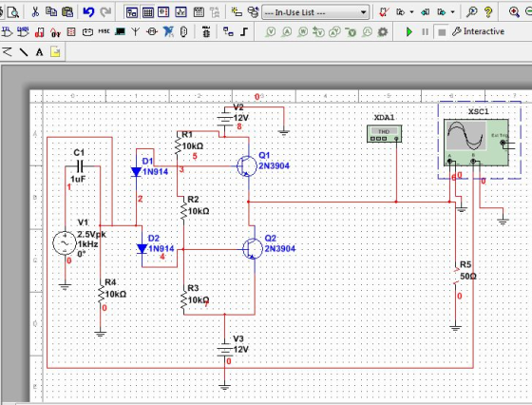Click the Forward annotate to Ultiboard icon
532x405 pixels.
[x=442, y=12]
